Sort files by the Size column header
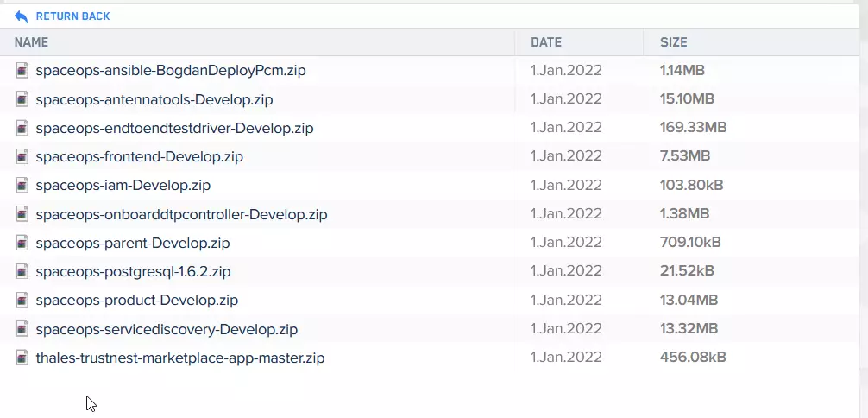 tap(673, 42)
